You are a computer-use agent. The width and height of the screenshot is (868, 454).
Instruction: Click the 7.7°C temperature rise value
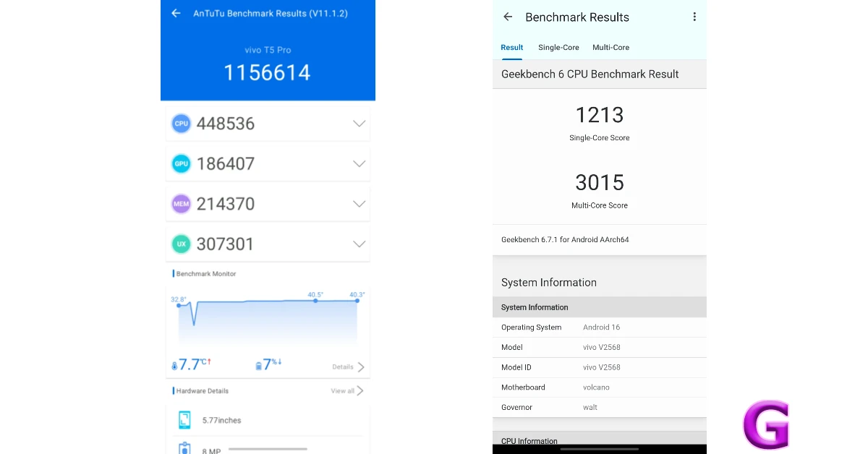(x=195, y=364)
